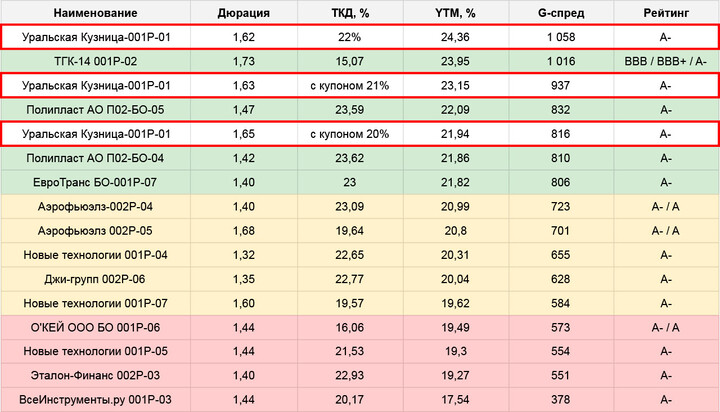Select the "YTM, %" column header
Image resolution: width=720 pixels, height=412 pixels.
tap(455, 13)
